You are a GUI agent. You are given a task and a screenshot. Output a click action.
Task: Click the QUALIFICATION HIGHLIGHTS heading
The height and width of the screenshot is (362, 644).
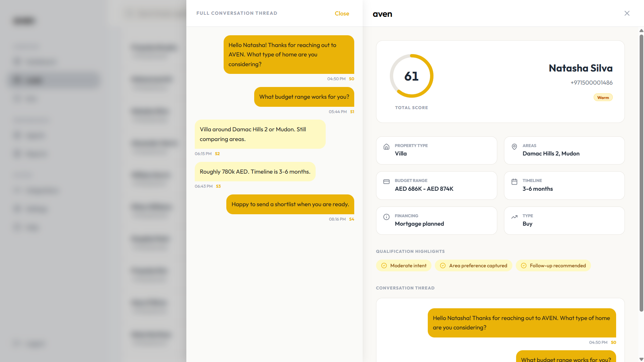click(x=410, y=252)
